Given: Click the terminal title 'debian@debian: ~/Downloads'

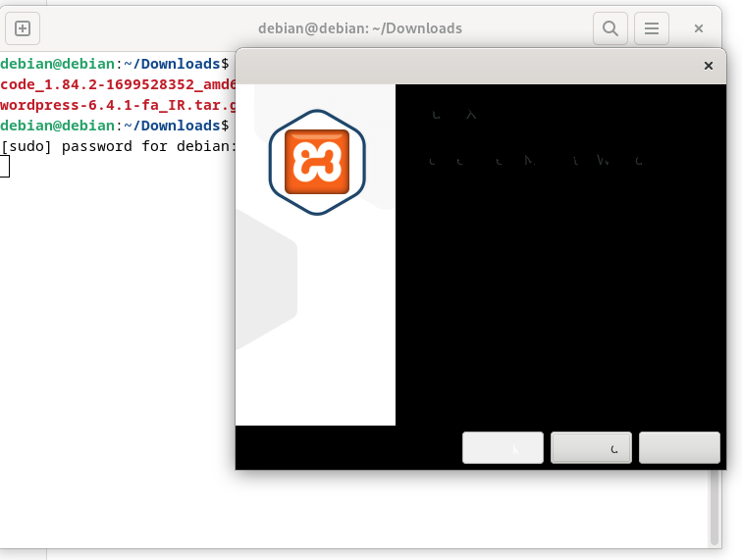Looking at the screenshot, I should tap(359, 28).
